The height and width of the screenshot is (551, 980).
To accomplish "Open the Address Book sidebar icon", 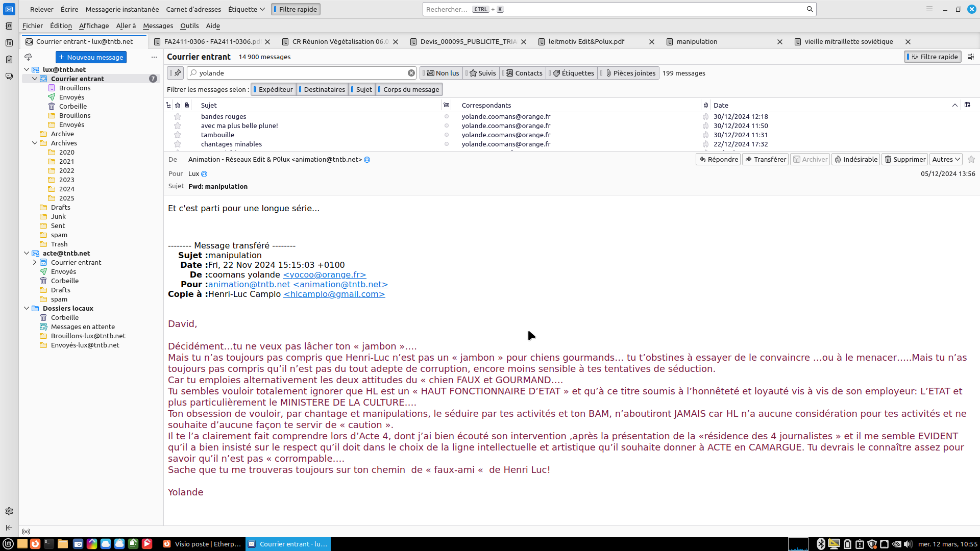I will [9, 26].
